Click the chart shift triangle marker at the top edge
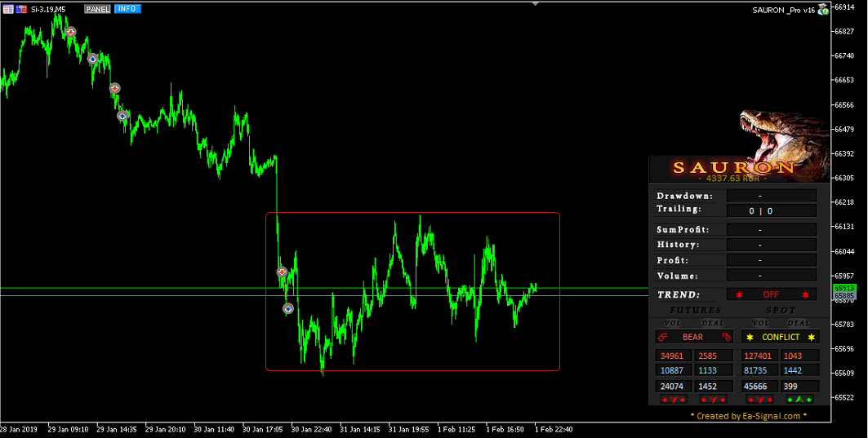The width and height of the screenshot is (868, 438). [536, 3]
